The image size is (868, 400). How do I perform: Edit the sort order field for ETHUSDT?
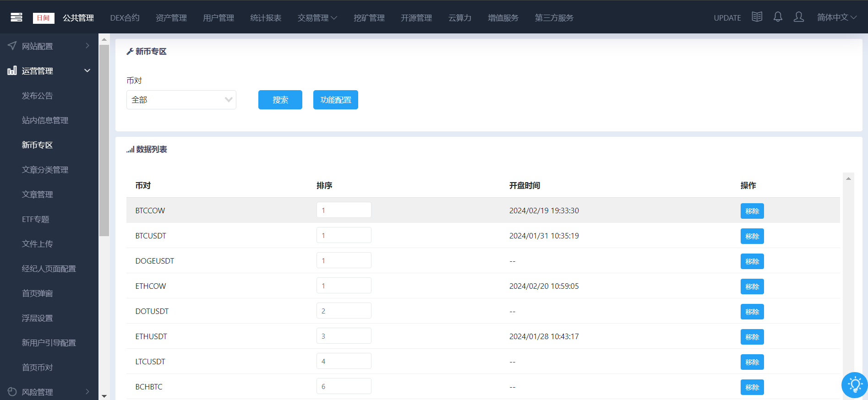coord(344,336)
